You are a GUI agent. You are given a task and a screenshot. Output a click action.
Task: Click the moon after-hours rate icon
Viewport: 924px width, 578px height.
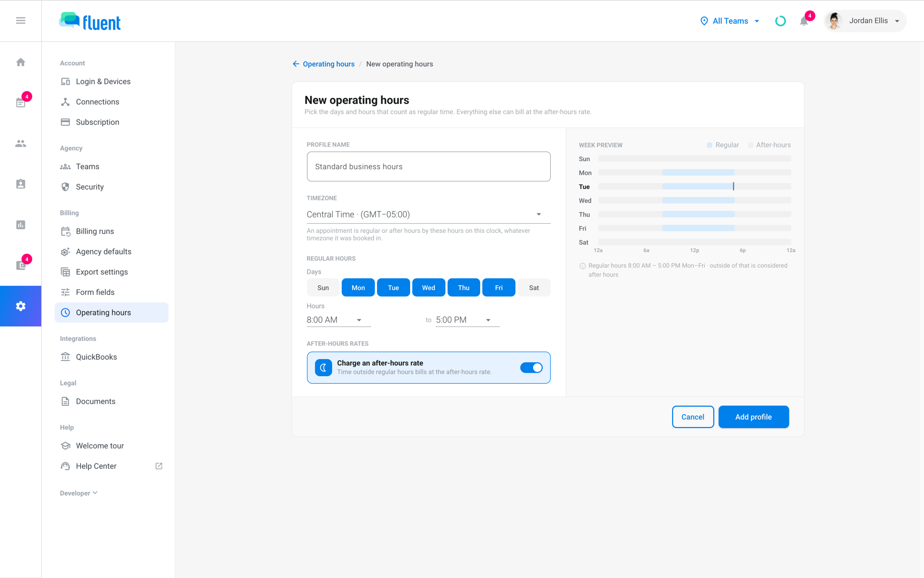coord(324,368)
